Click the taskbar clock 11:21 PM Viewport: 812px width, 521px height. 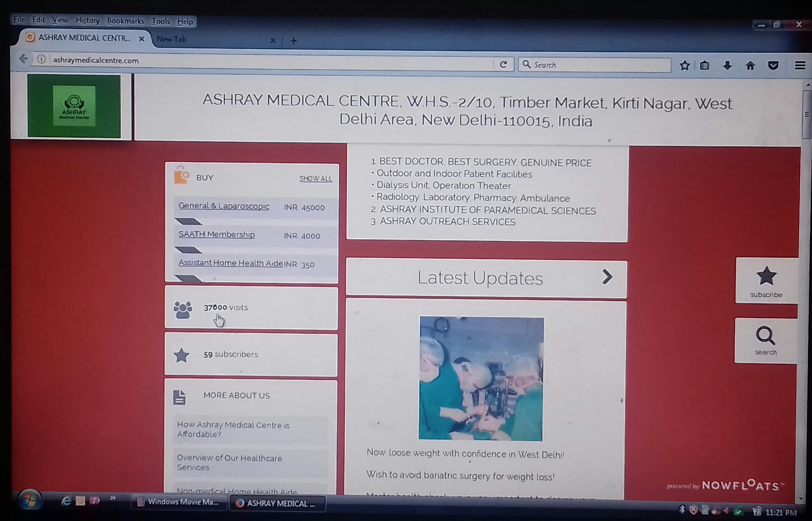point(781,512)
